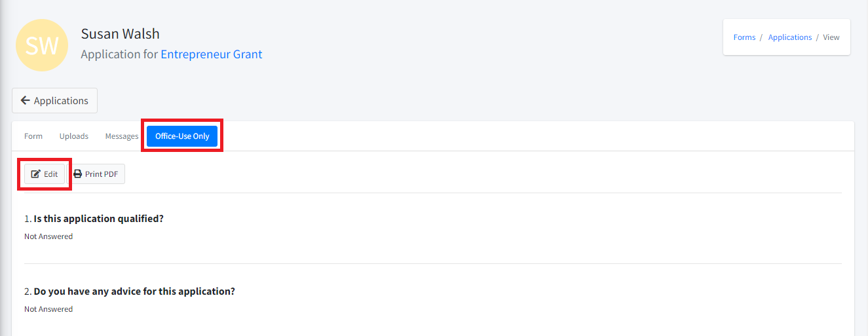The image size is (868, 336).
Task: Select the Office-Use Only tab
Action: click(x=182, y=136)
